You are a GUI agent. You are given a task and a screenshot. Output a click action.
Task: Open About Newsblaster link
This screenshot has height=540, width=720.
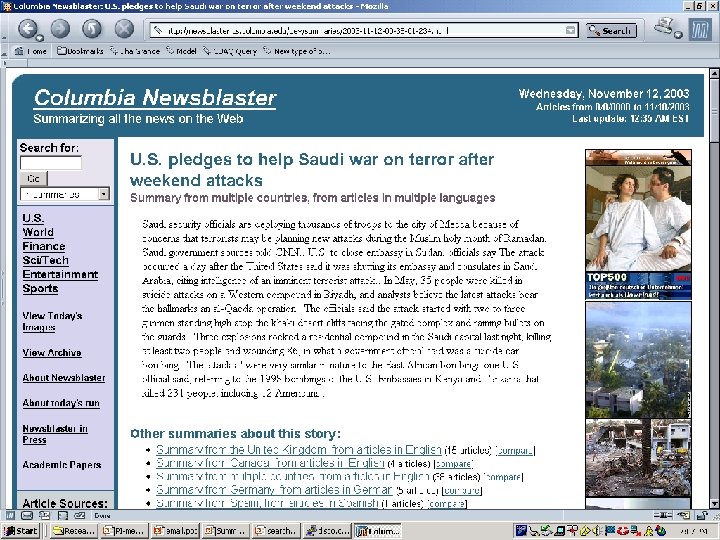64,377
